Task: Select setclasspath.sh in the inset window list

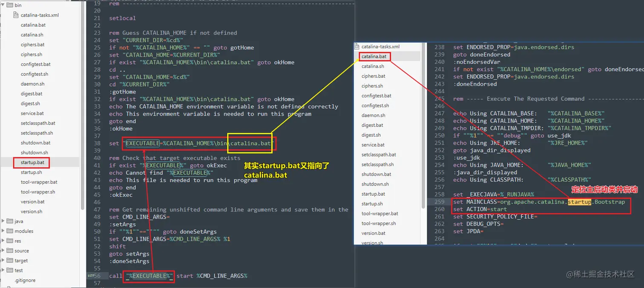Action: [378, 164]
